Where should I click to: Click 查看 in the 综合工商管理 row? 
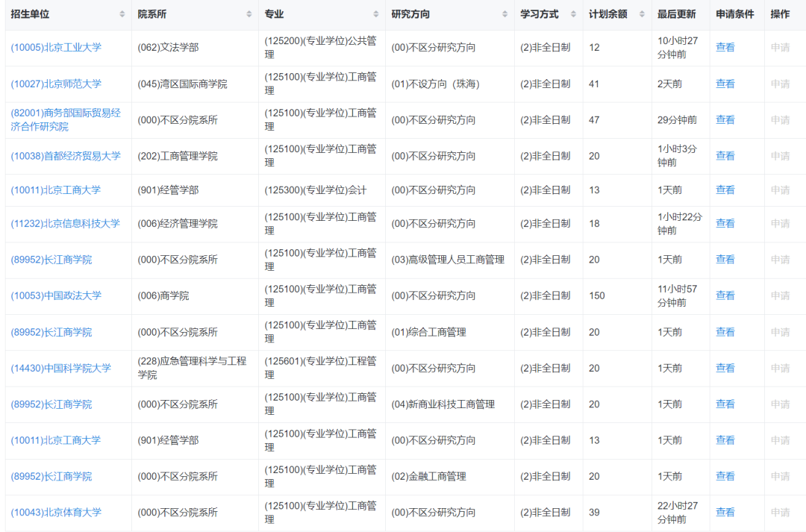pos(725,332)
